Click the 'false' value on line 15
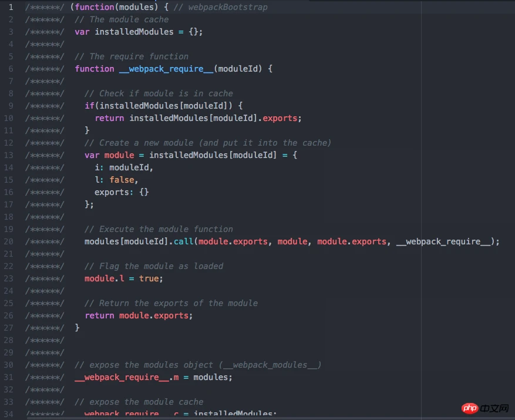 122,180
